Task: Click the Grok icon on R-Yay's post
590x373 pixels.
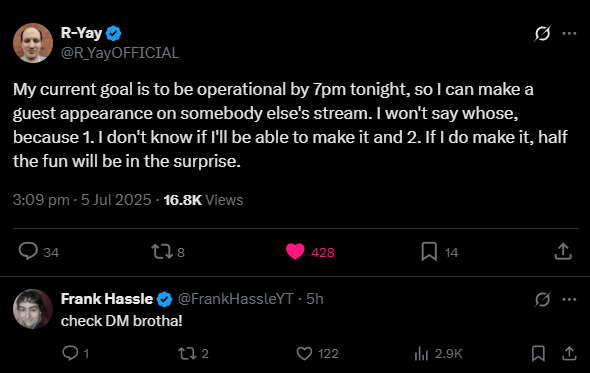Action: (x=542, y=33)
